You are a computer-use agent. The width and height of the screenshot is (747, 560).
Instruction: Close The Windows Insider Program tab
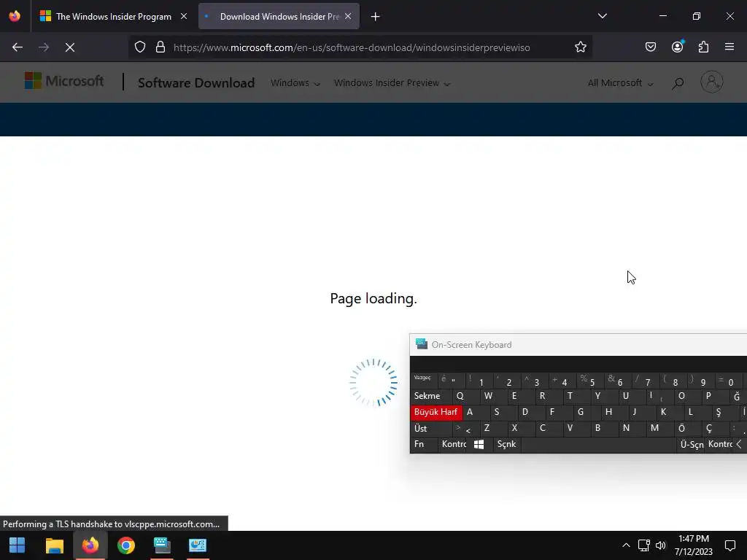pyautogui.click(x=184, y=17)
